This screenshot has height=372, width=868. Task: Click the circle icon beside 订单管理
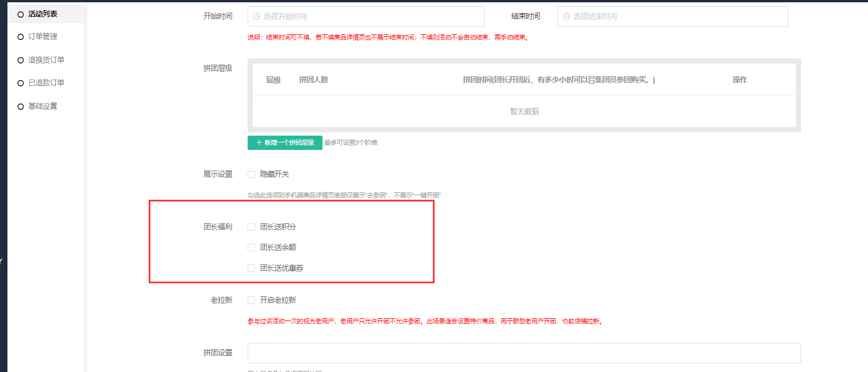21,37
